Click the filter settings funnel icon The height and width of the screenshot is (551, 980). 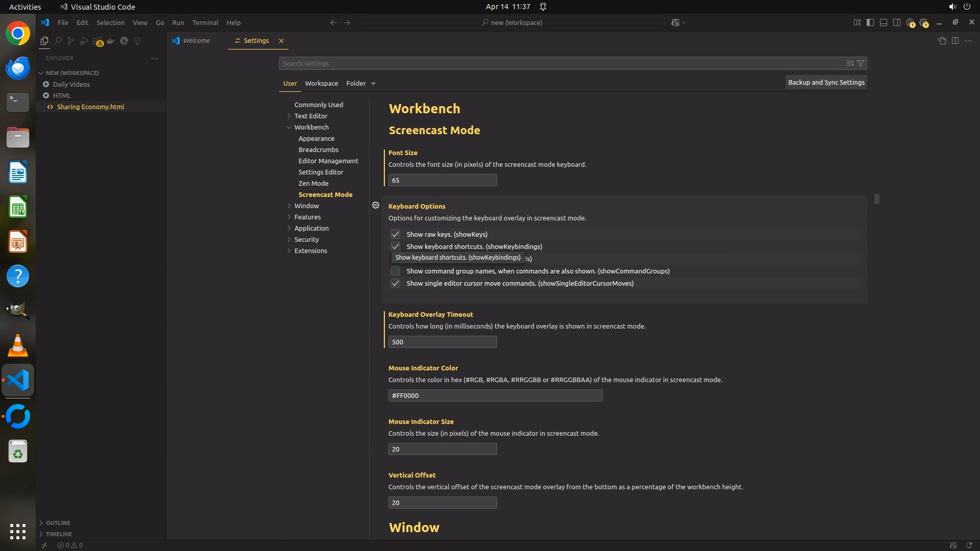861,63
